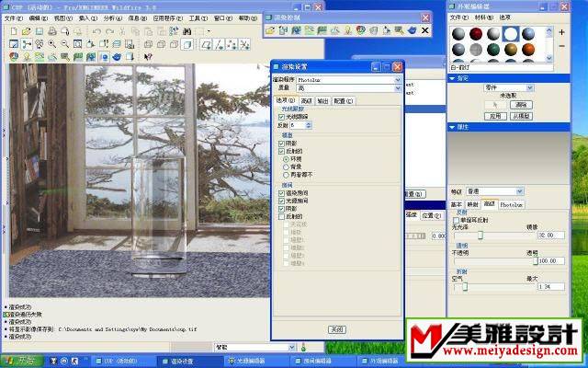The image size is (588, 368).
Task: Select the red sphere material swatch
Action: pos(476,34)
